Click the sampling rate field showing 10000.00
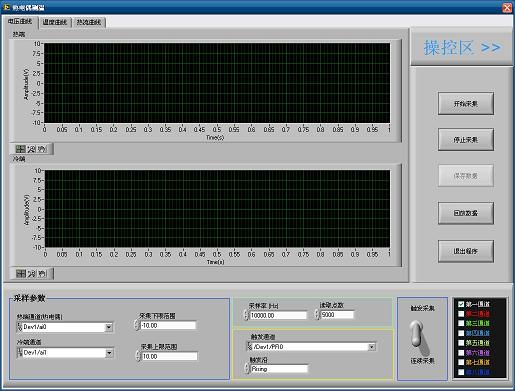The height and width of the screenshot is (391, 515). [278, 315]
